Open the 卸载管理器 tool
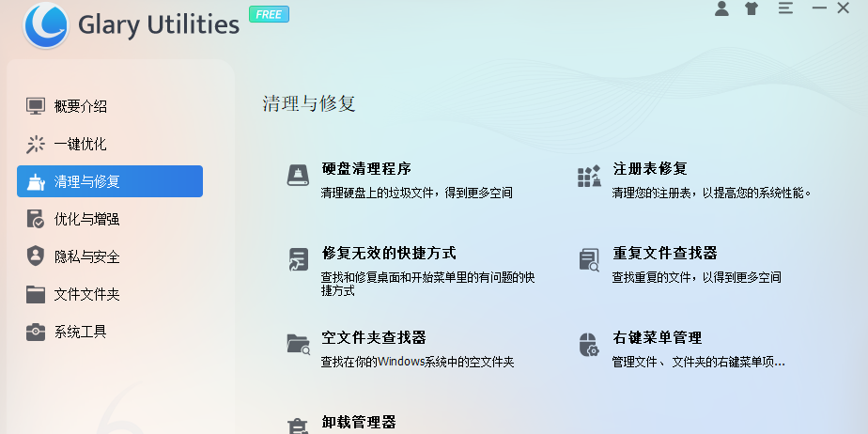This screenshot has height=434, width=868. 359,423
